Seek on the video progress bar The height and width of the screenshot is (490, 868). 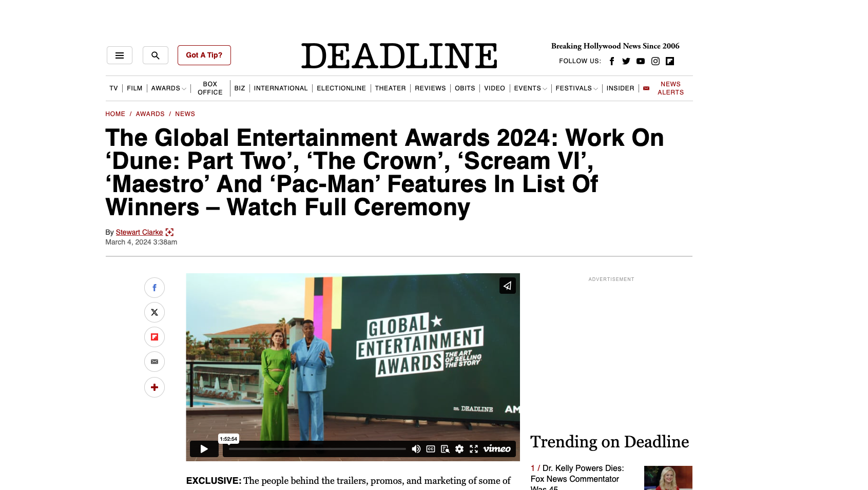point(317,449)
